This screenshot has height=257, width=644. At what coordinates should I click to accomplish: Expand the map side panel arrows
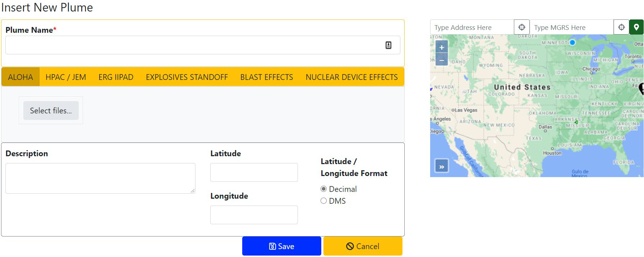tap(442, 167)
